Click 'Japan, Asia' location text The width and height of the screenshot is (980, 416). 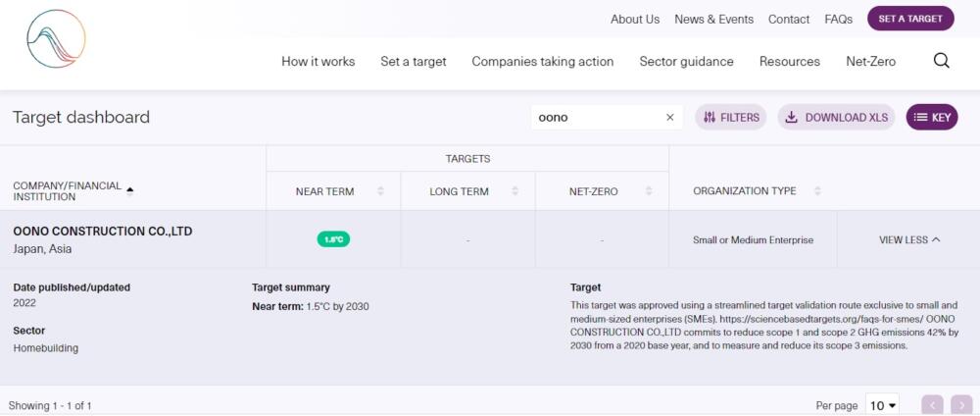click(42, 249)
